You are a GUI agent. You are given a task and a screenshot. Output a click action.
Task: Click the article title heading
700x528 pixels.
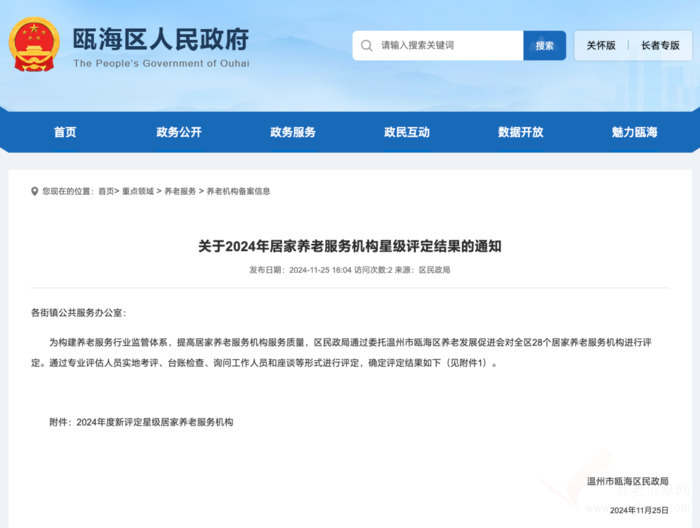pyautogui.click(x=349, y=246)
